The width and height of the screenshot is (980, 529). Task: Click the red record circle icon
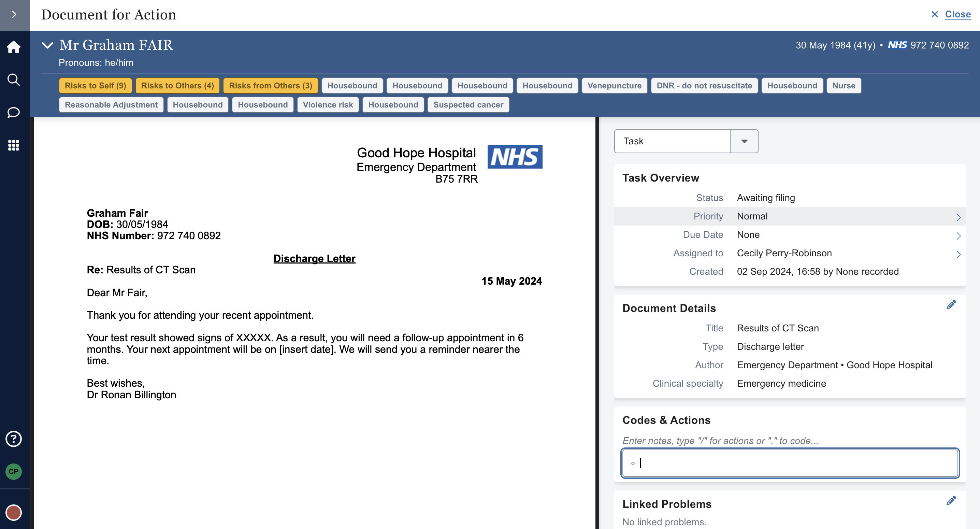click(14, 512)
